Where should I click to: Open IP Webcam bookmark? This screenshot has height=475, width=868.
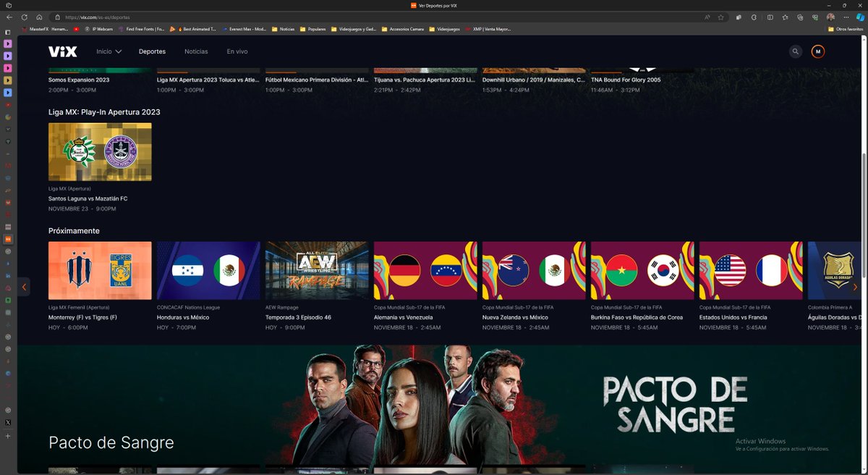[x=98, y=29]
